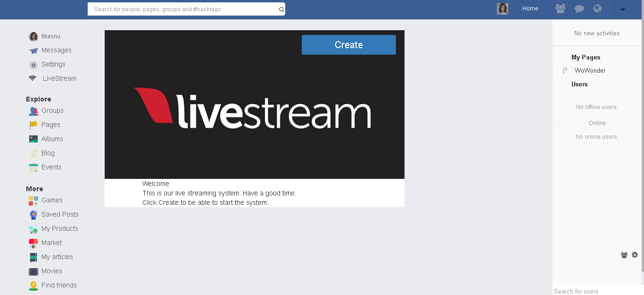Image resolution: width=644 pixels, height=295 pixels.
Task: Click the Market storefront icon
Action: point(33,243)
